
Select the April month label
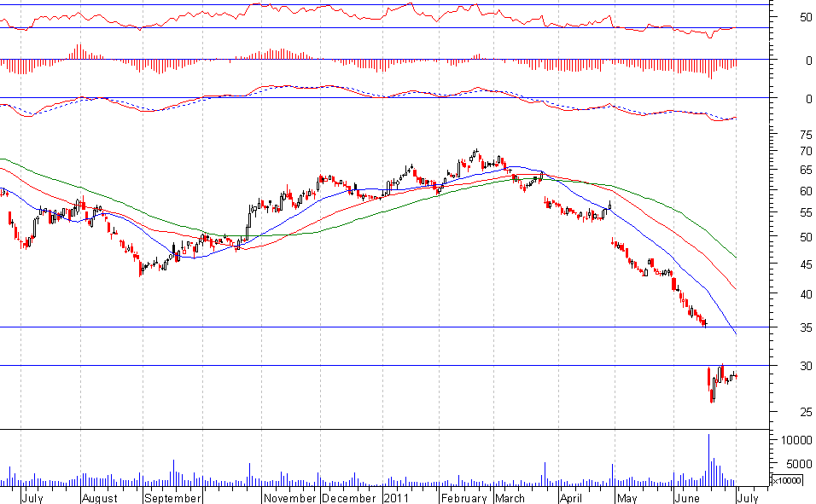point(571,498)
